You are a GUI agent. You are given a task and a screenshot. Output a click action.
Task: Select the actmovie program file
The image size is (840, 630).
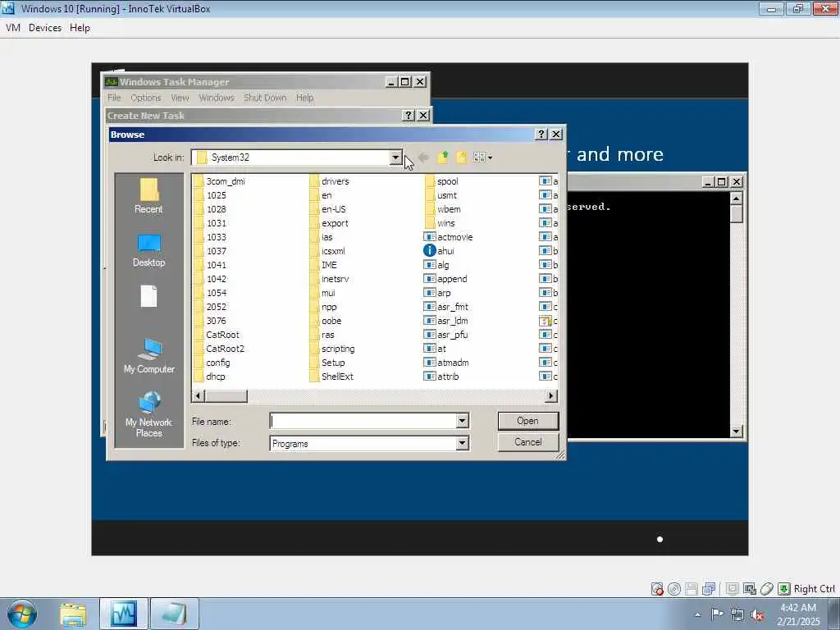(449, 237)
